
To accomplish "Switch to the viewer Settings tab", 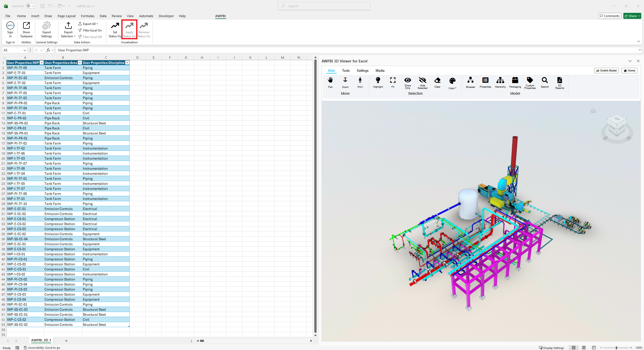I will (x=362, y=71).
